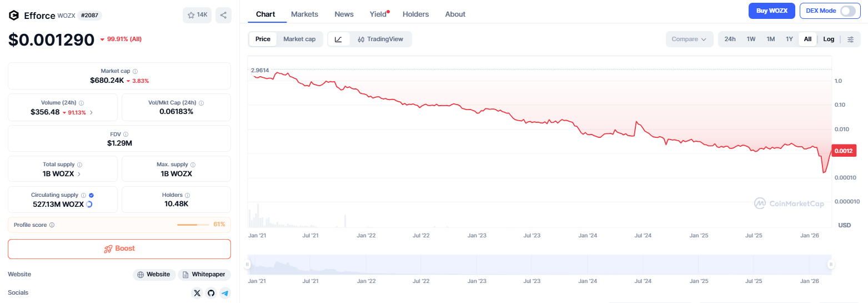Click the share icon next to watchlist
This screenshot has height=303, width=868.
(223, 15)
